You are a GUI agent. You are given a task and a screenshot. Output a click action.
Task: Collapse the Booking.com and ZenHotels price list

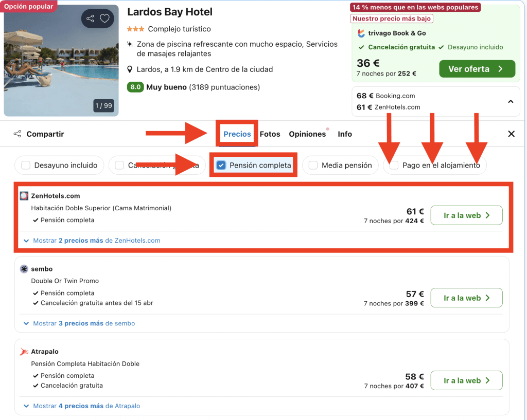point(511,102)
